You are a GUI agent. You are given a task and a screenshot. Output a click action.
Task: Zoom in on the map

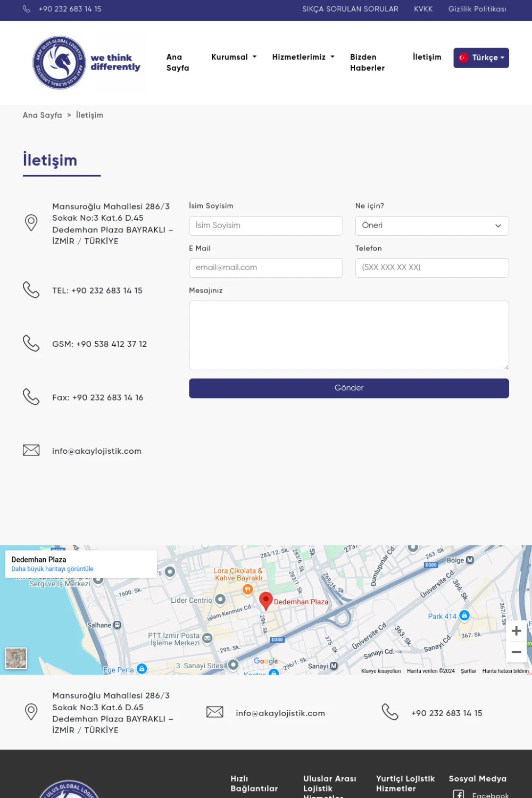pyautogui.click(x=516, y=631)
